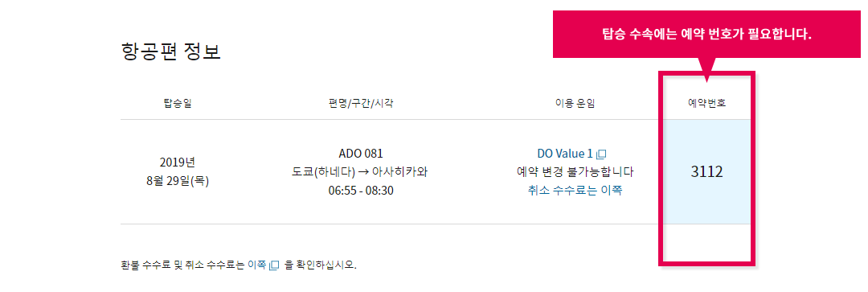Click the year text 2019년
The image size is (868, 292).
click(177, 163)
